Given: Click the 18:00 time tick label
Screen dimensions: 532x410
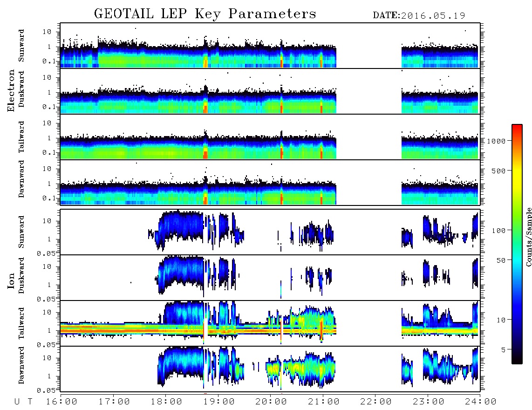Looking at the screenshot, I should coord(166,402).
